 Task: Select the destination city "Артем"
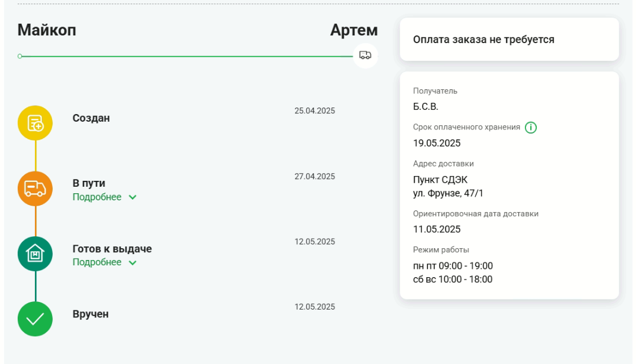[355, 30]
